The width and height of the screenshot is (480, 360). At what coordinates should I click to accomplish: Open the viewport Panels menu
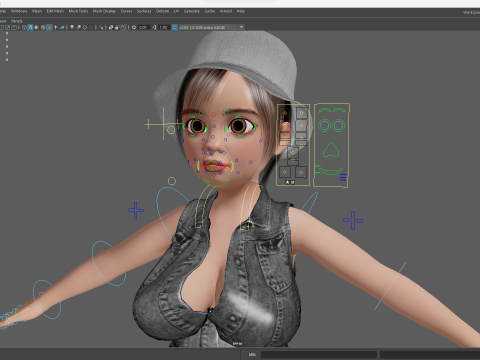pyautogui.click(x=16, y=21)
